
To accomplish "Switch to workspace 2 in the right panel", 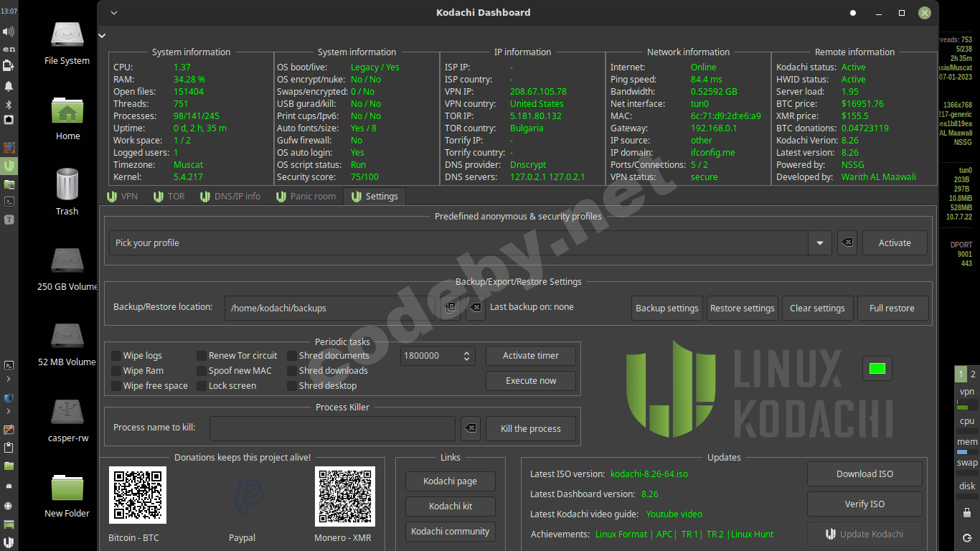I will click(973, 374).
